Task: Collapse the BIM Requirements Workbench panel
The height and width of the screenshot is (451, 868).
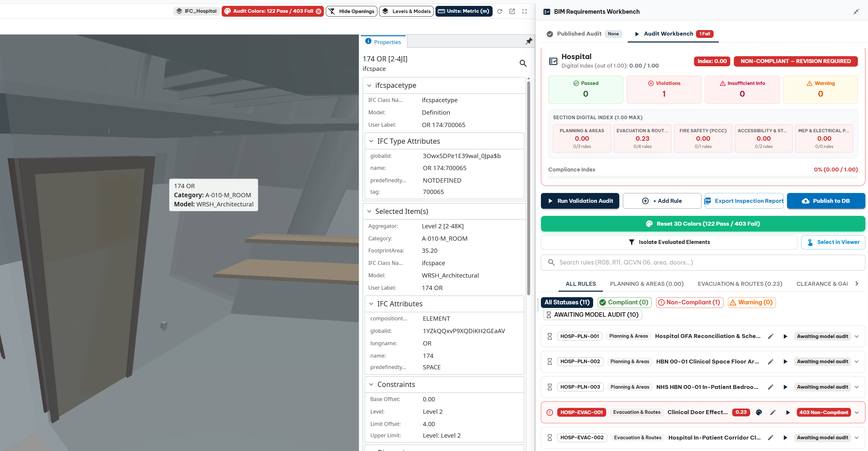Action: tap(856, 12)
